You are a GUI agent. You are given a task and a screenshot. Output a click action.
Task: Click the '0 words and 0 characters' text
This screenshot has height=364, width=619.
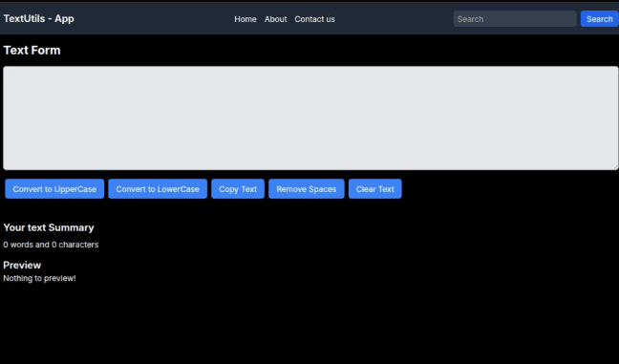(x=51, y=245)
